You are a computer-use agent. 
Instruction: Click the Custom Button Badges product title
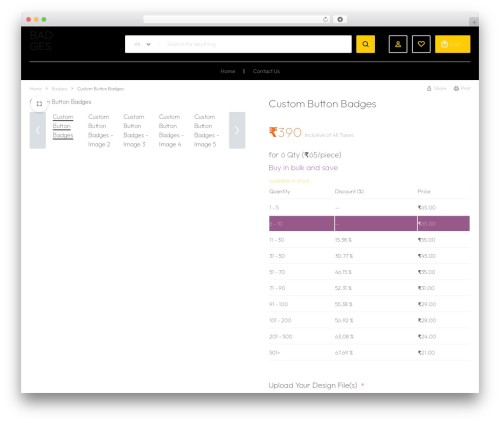tap(322, 104)
